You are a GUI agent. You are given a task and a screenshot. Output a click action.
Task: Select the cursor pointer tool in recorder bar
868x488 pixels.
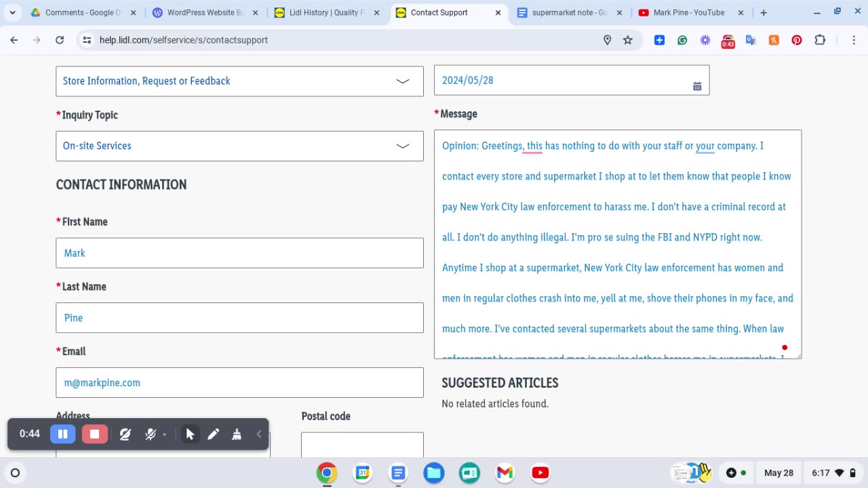pos(190,434)
